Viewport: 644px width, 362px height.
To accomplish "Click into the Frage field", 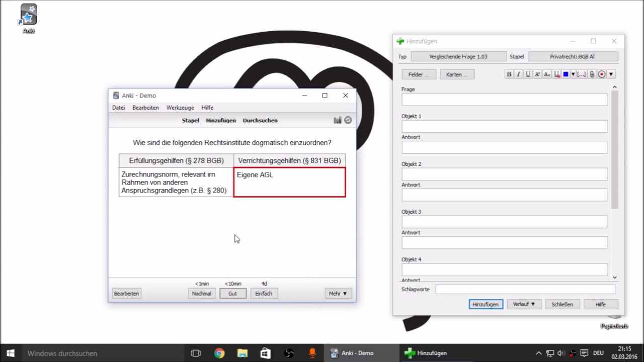I will coord(504,100).
